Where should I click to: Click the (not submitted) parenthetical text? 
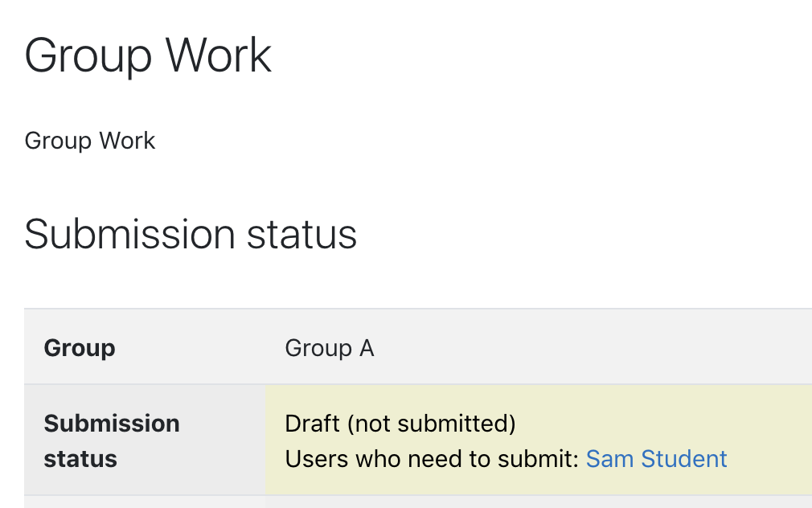tap(432, 424)
